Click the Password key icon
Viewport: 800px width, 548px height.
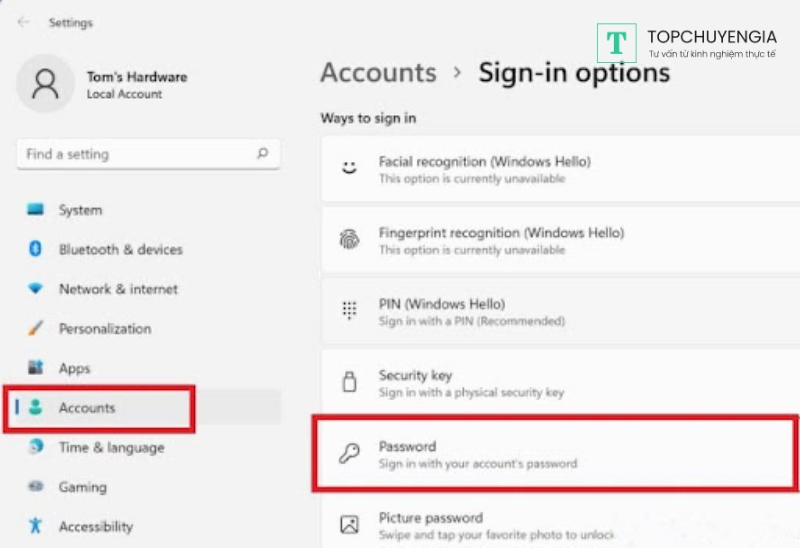[349, 454]
